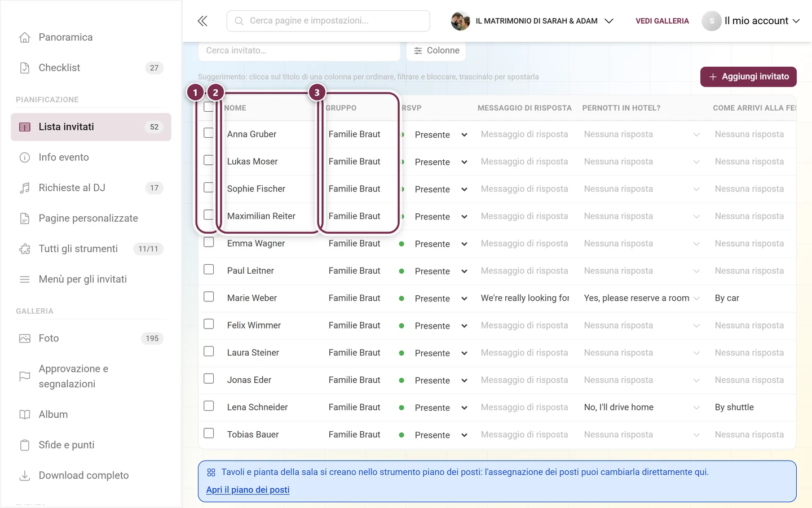The width and height of the screenshot is (812, 508).
Task: Check the box next to Tobias Bauer
Action: pos(209,433)
